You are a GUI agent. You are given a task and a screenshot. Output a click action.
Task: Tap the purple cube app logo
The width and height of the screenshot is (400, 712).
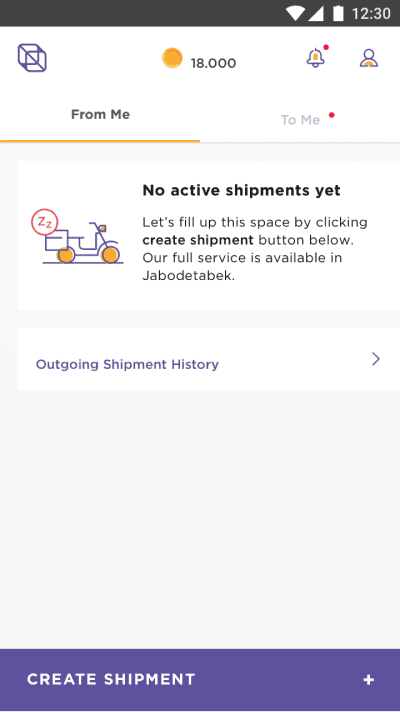tap(32, 58)
